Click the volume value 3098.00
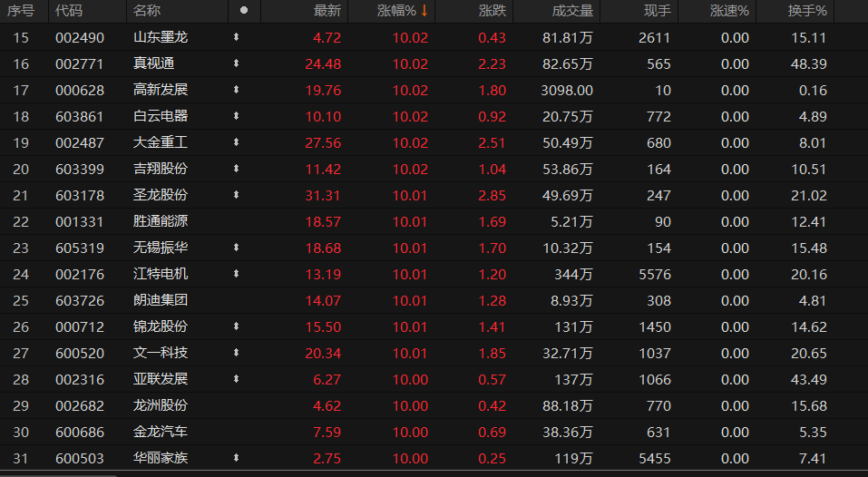 point(567,90)
